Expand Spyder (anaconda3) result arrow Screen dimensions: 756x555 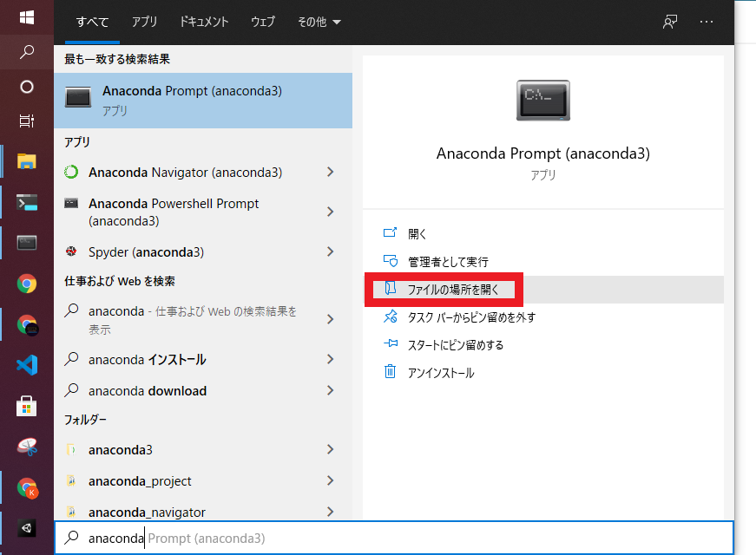[331, 251]
